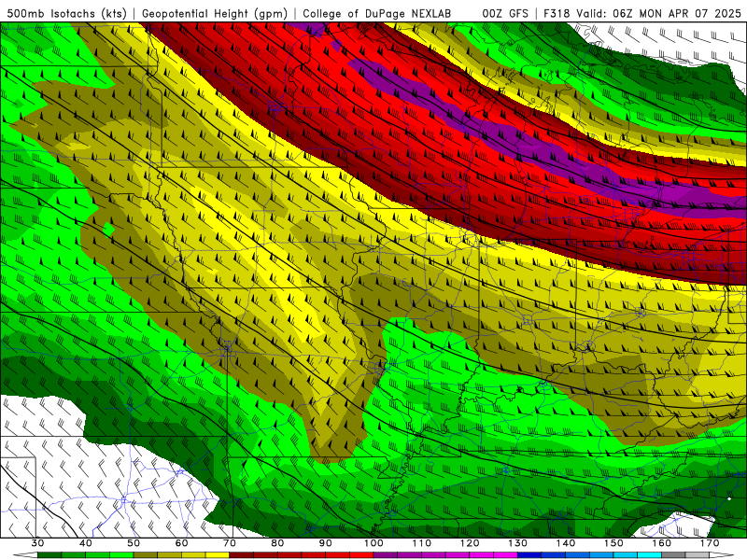
Task: Click the 'Geopotential Height (gpm)' title text
Action: tap(215, 13)
